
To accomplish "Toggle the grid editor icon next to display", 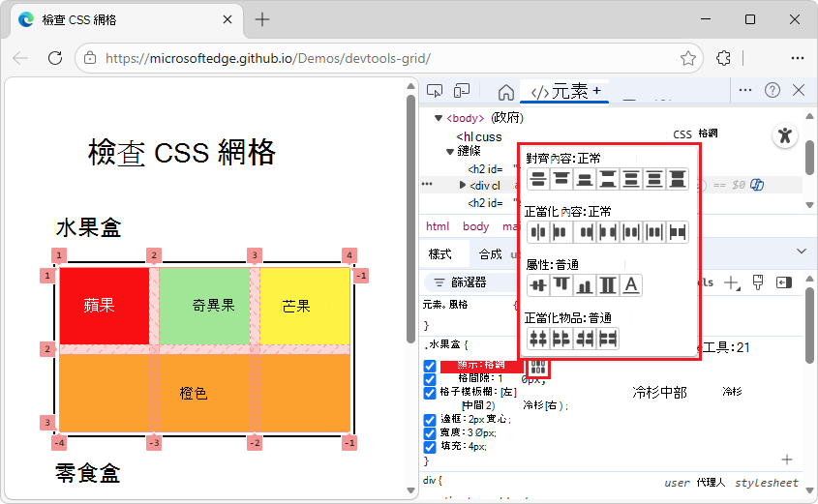I will (x=538, y=368).
